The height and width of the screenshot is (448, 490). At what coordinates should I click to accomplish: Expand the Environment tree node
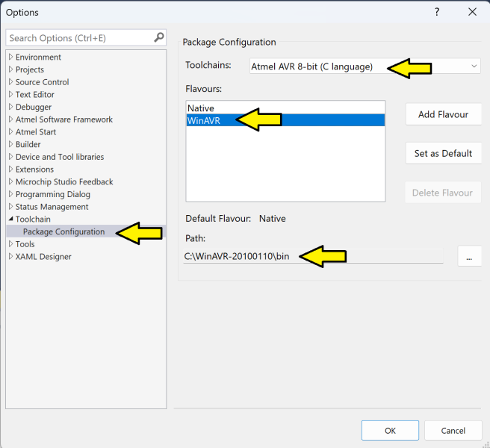pos(10,57)
